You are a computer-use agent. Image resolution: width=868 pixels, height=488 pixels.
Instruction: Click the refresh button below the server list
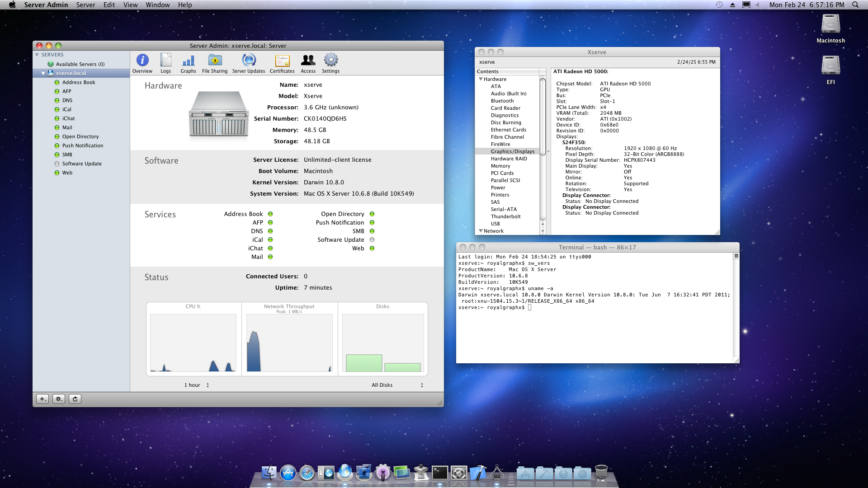(x=75, y=399)
